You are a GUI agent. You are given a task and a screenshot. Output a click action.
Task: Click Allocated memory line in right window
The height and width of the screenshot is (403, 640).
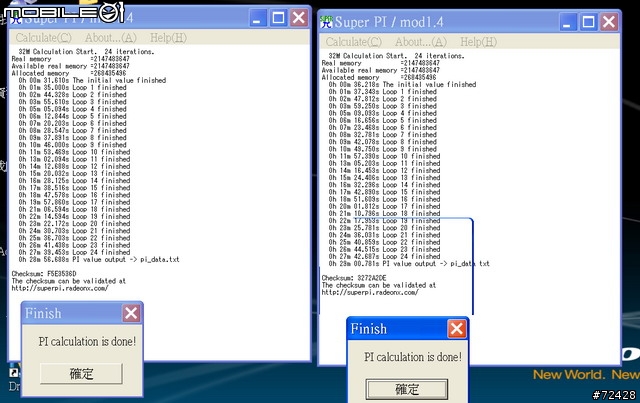pos(379,77)
